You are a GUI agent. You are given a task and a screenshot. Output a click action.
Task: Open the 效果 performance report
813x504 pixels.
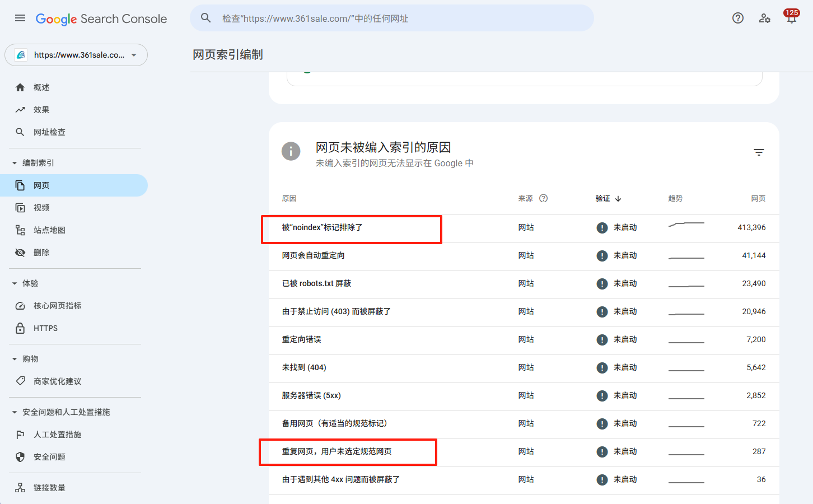pyautogui.click(x=40, y=109)
